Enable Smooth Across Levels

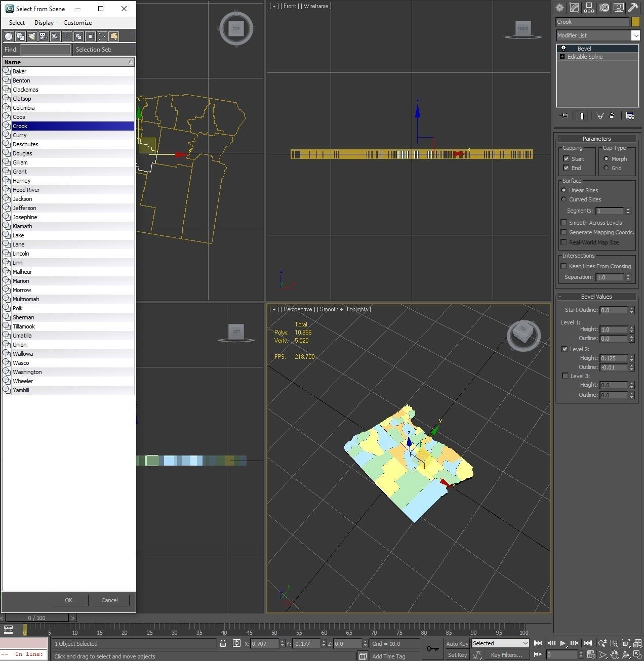(x=563, y=222)
